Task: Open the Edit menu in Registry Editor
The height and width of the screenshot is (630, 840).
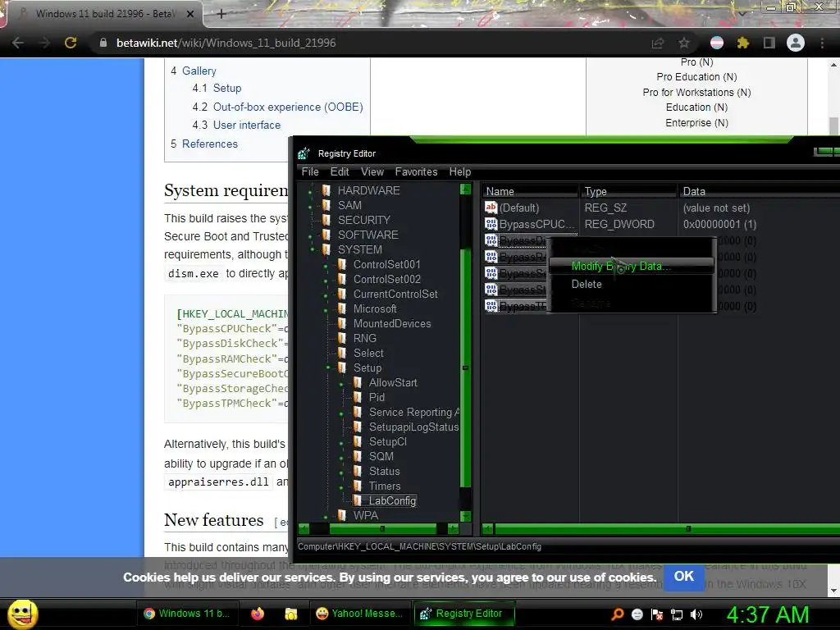Action: click(340, 171)
